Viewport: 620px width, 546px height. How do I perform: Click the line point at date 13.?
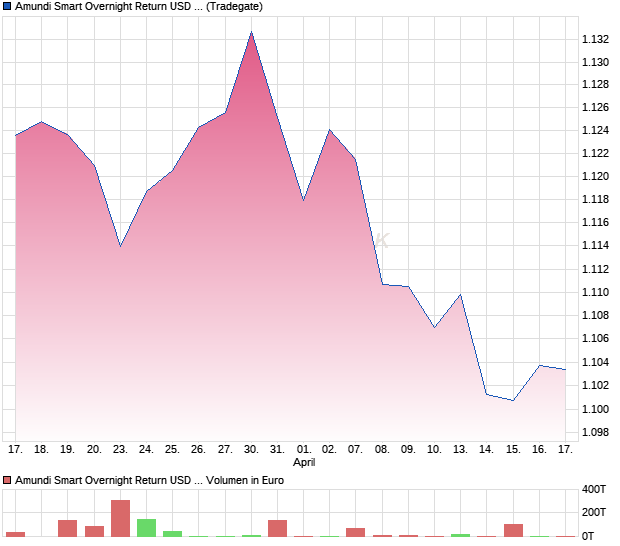click(x=461, y=295)
